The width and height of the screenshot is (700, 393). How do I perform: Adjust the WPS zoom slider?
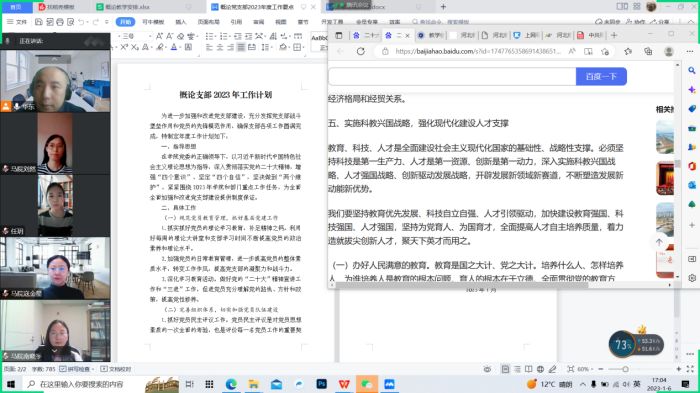[x=625, y=369]
